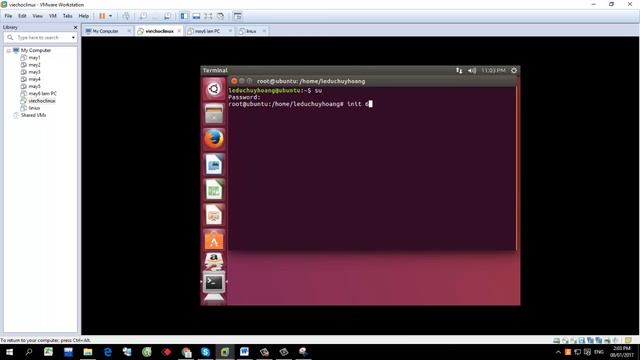Open the File menu
640x360 pixels.
tap(8, 16)
